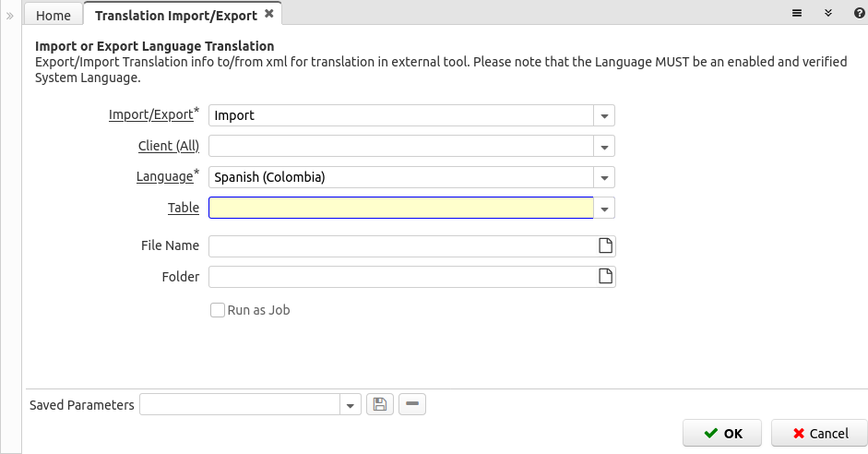868x454 pixels.
Task: Enable the Run as Job checkbox
Action: click(x=218, y=310)
